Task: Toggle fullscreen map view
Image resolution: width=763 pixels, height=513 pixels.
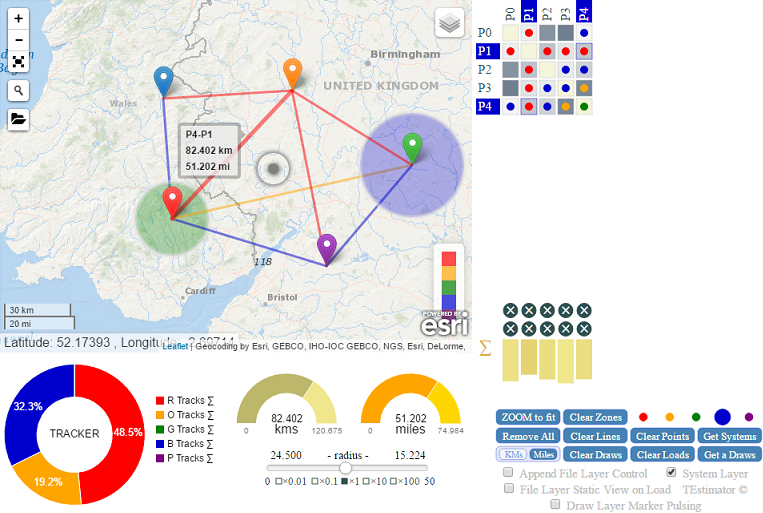Action: (19, 61)
